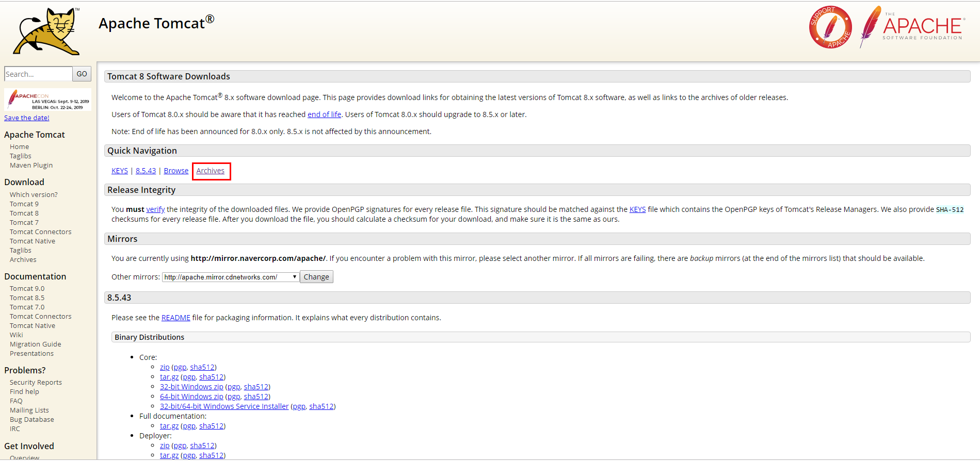980x461 pixels.
Task: Open Archives in Quick Navigation
Action: tap(211, 171)
